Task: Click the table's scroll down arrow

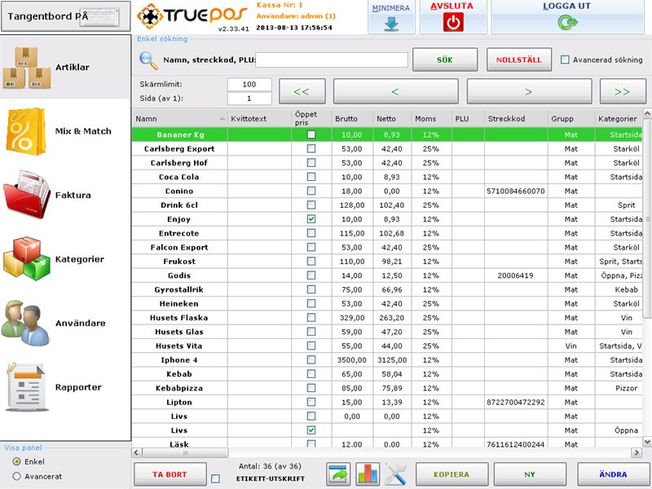Action: pos(647,442)
